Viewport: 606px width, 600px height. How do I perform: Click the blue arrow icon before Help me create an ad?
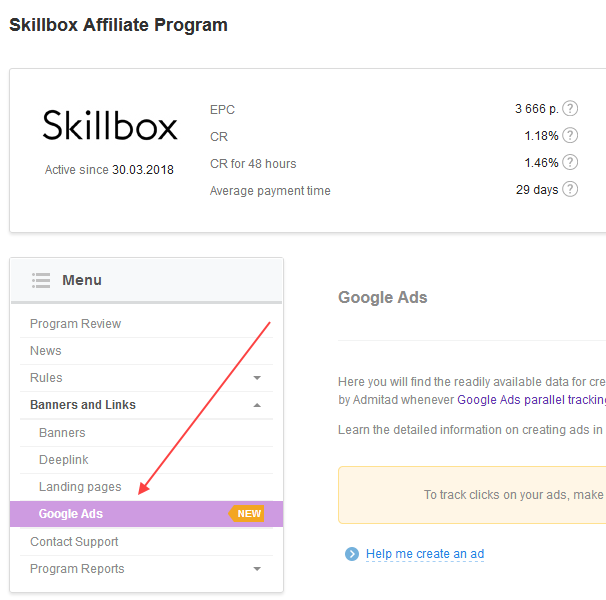coord(352,554)
